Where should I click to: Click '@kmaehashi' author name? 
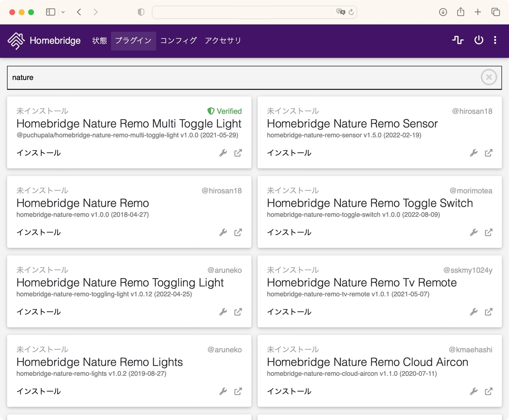pos(471,350)
